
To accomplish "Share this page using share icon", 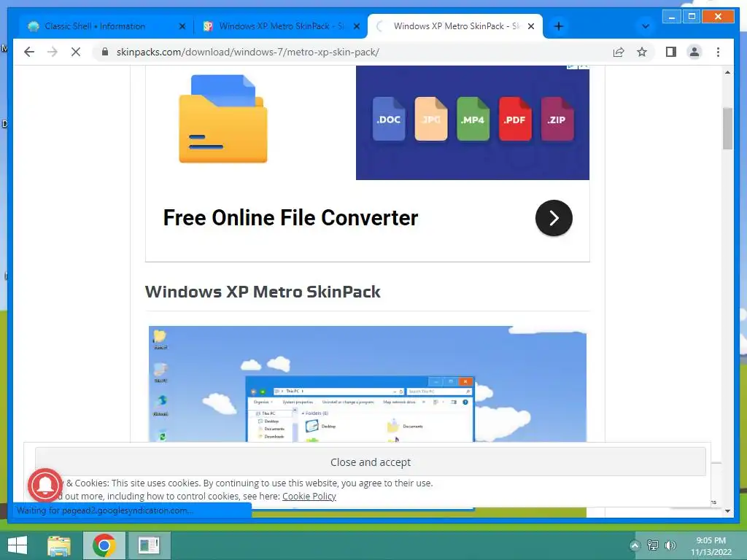I will [x=619, y=52].
